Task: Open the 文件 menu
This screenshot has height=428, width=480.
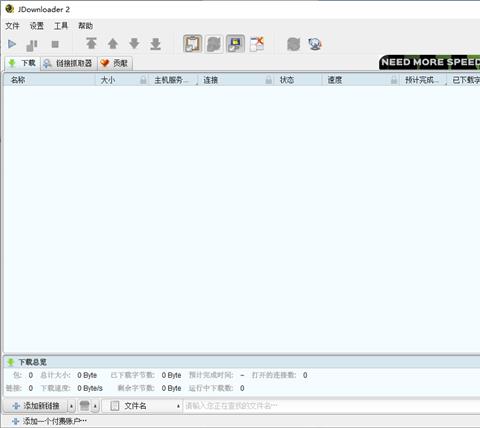Action: 12,26
